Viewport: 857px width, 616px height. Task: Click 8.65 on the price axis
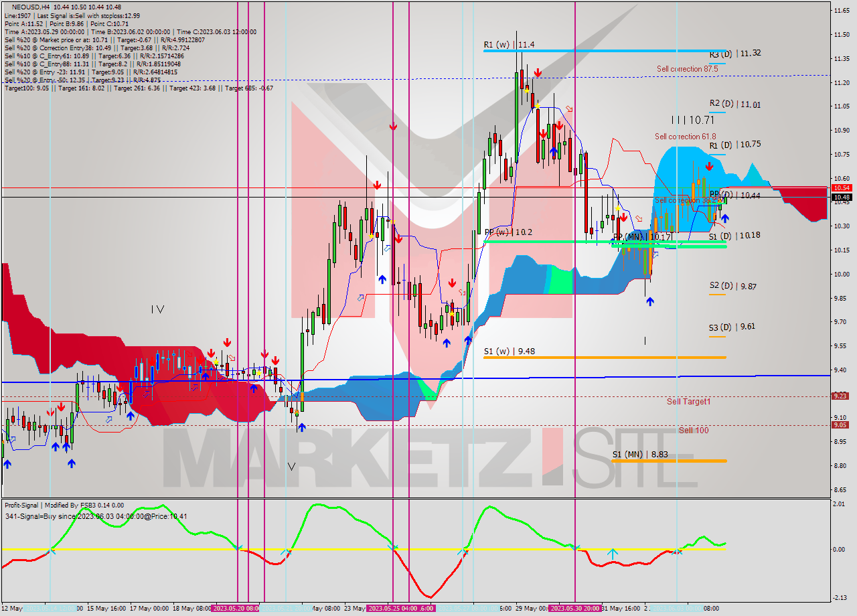point(840,489)
